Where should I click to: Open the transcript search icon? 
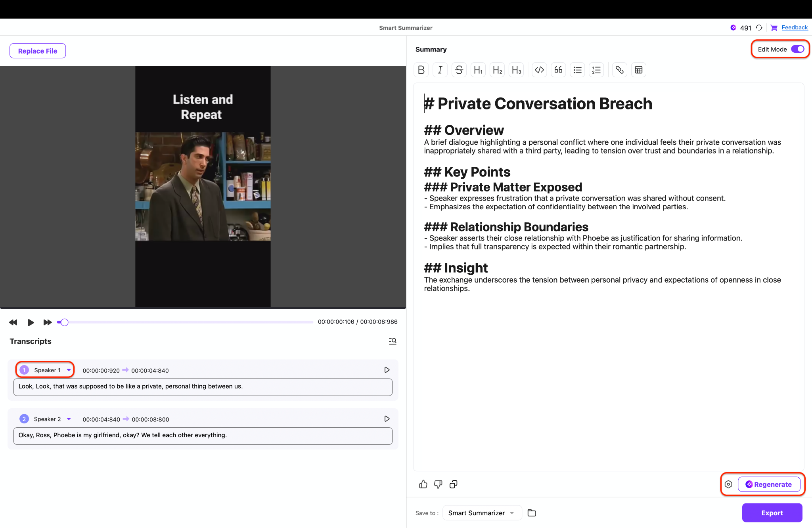click(393, 341)
